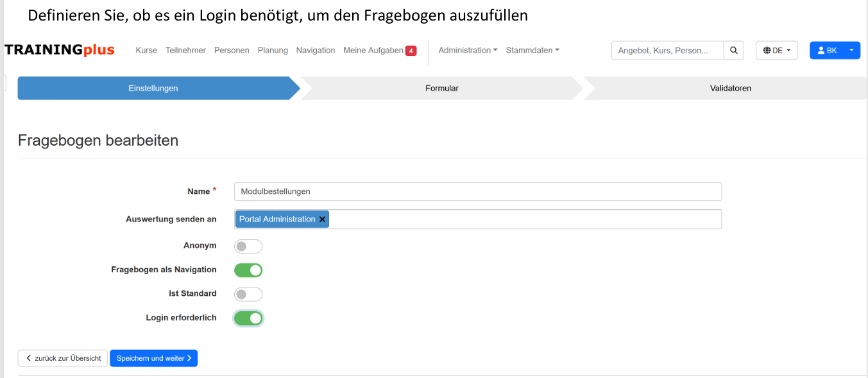The height and width of the screenshot is (378, 868).
Task: Toggle the Anonym switch
Action: [x=248, y=246]
